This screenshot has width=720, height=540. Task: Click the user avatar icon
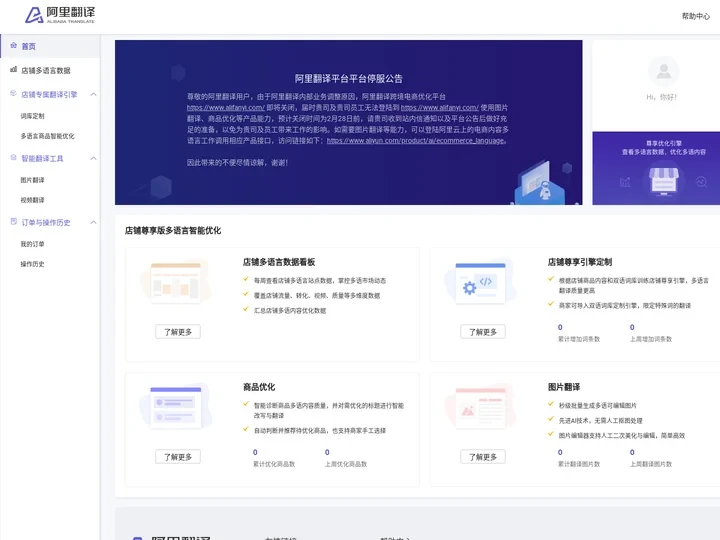pyautogui.click(x=663, y=71)
